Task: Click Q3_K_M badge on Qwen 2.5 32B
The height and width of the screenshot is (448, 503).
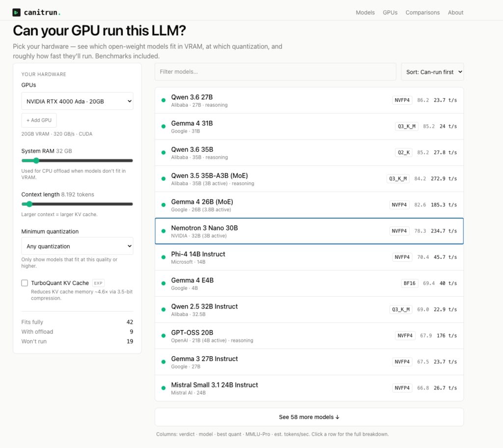Action: tap(401, 309)
